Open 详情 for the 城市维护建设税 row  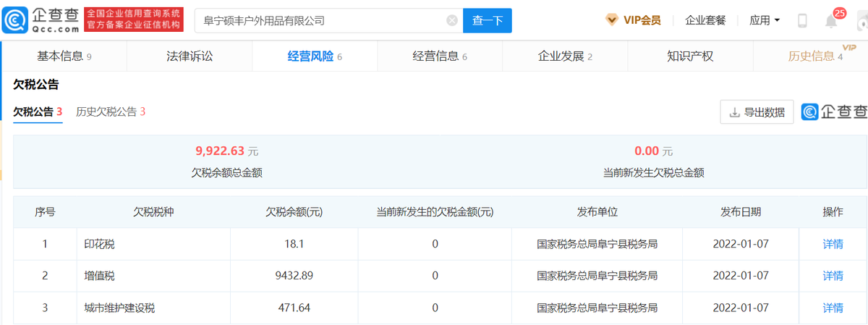(x=833, y=308)
